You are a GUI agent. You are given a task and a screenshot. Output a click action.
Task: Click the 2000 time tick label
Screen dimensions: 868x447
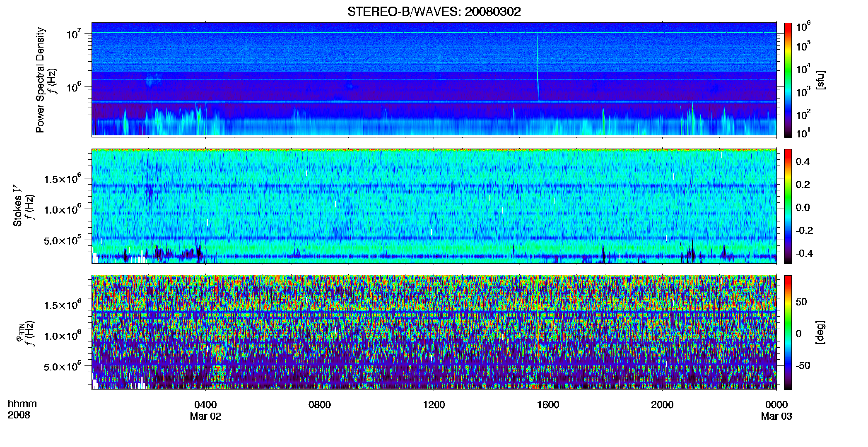coord(662,404)
